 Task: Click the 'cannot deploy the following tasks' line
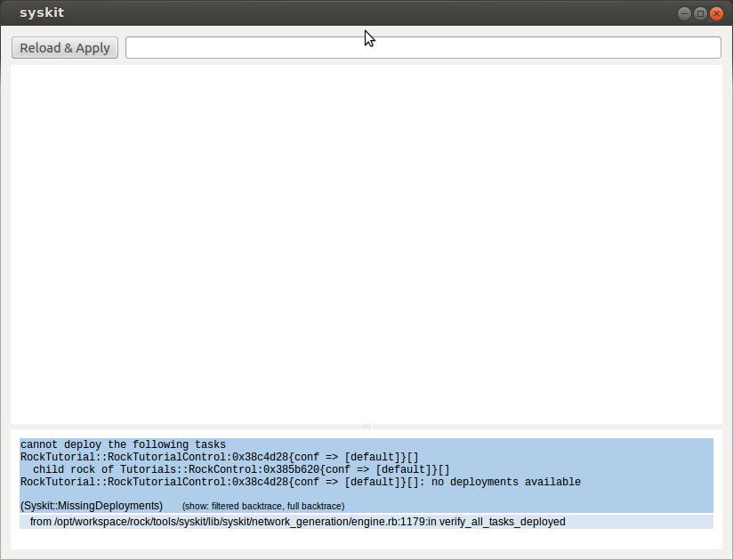coord(123,444)
